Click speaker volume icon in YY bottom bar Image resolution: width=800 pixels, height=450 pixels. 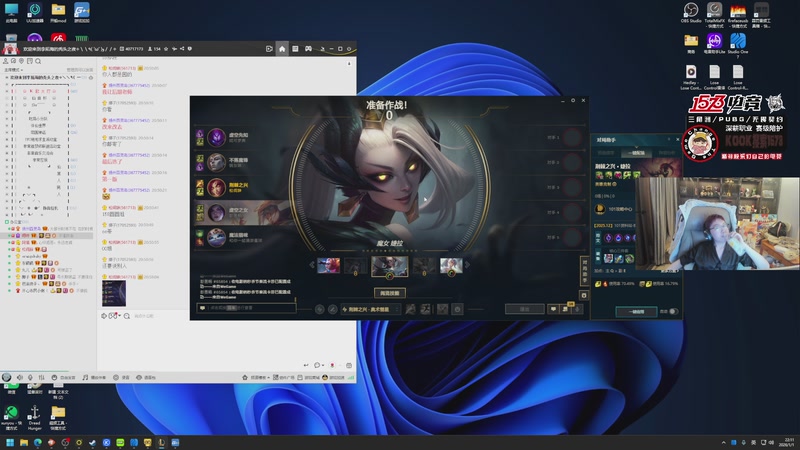(x=19, y=378)
